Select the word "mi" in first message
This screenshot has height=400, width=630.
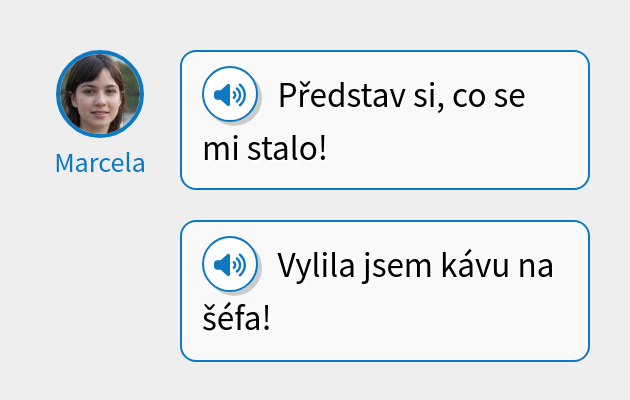[221, 149]
